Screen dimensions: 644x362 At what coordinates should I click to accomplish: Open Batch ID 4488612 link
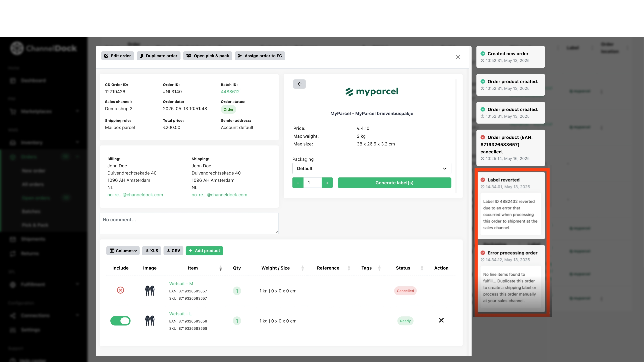[230, 92]
